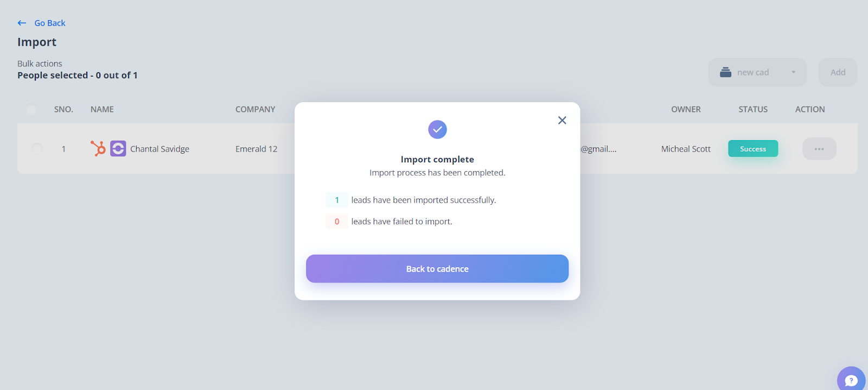This screenshot has height=390, width=868.
Task: Click the red failed leads count badge
Action: [x=337, y=222]
